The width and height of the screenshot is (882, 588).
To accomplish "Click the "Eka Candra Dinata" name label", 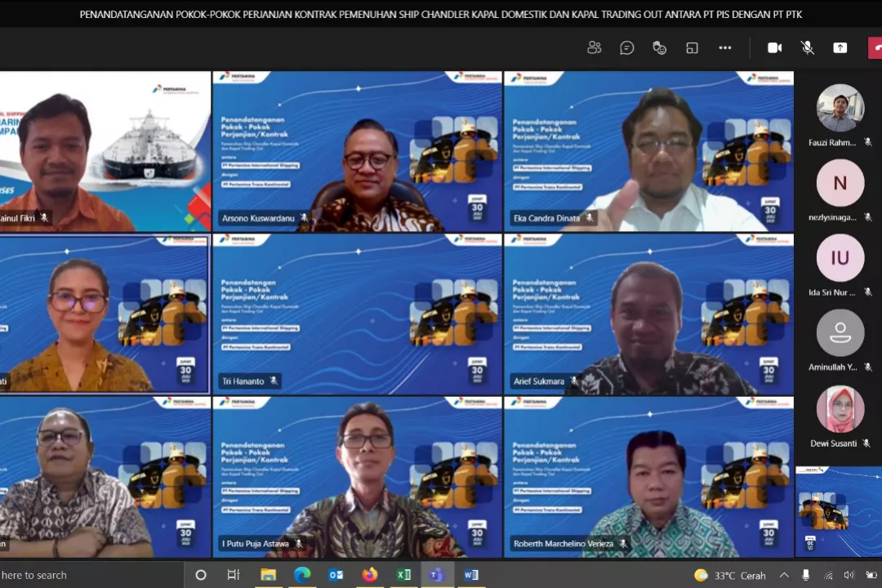I will 546,218.
